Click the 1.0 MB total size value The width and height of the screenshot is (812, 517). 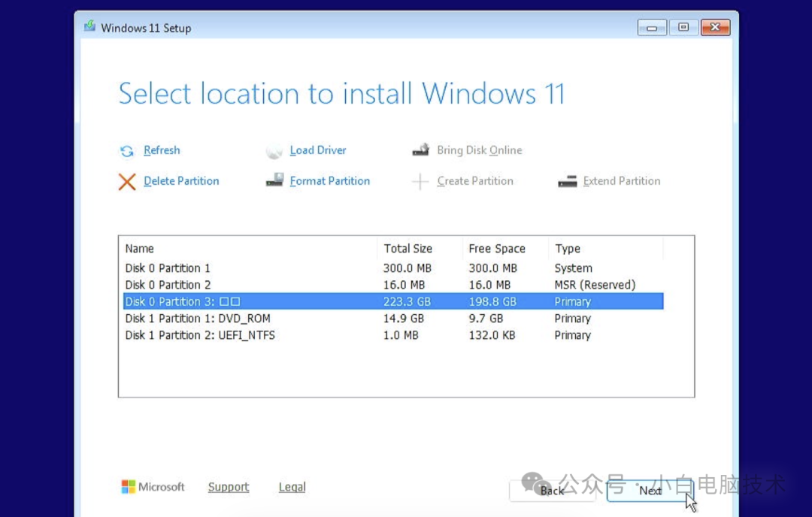[401, 335]
